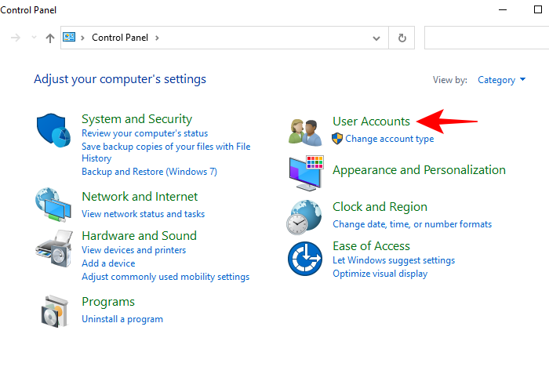
Task: Open View devices and printers
Action: tap(133, 250)
